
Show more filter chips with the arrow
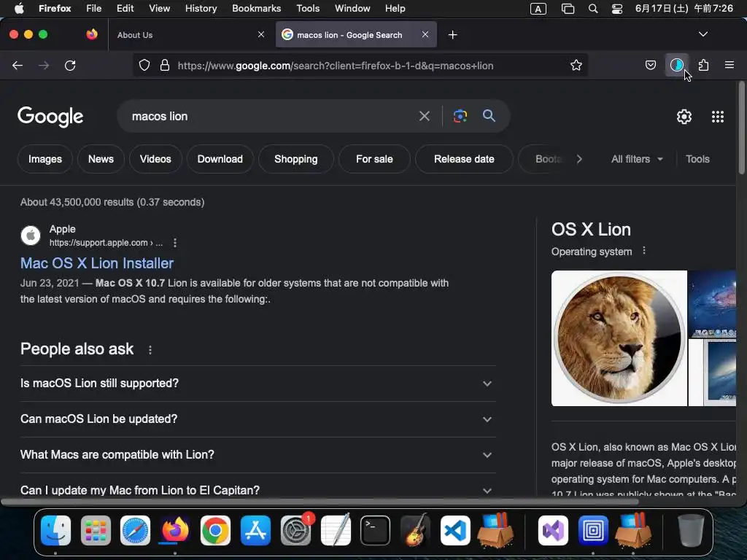pyautogui.click(x=578, y=159)
